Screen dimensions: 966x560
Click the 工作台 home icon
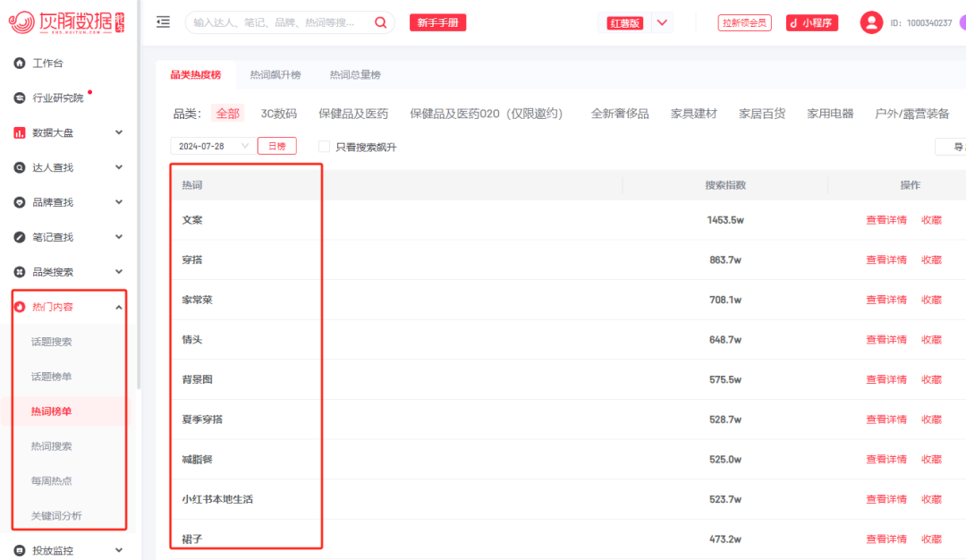(19, 63)
